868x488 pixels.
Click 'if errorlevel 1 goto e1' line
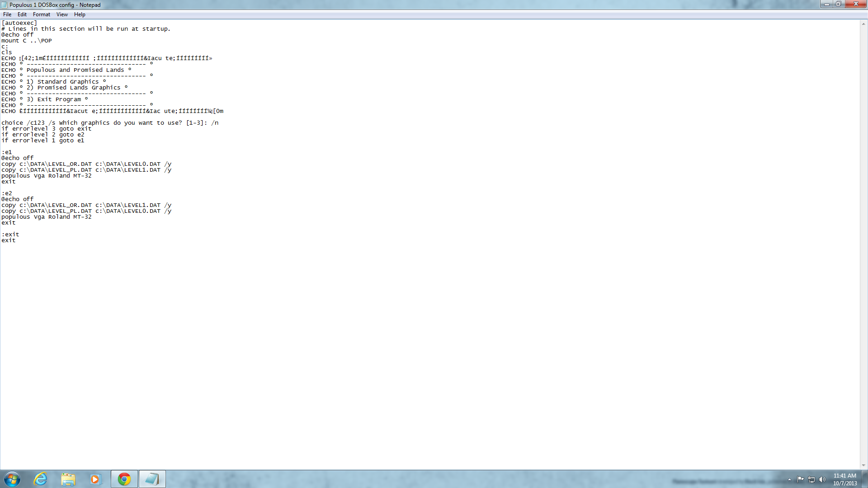[43, 141]
